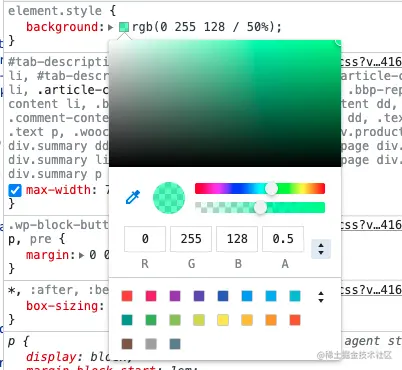Activate the eyedropper color sampling tool

[133, 197]
